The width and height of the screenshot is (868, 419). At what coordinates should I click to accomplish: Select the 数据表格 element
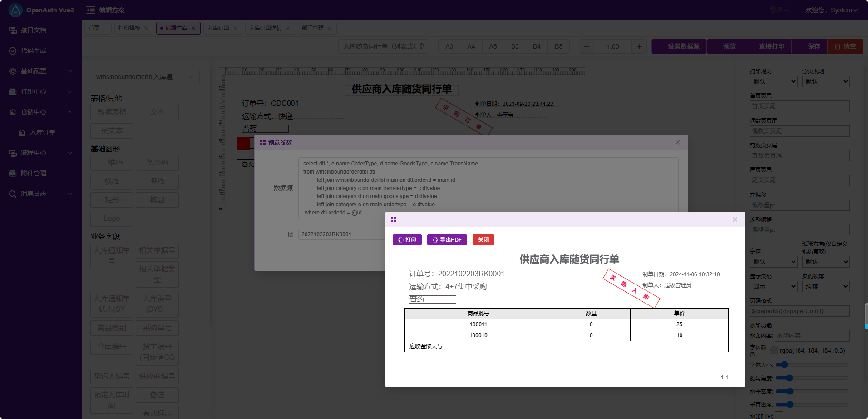coord(112,112)
